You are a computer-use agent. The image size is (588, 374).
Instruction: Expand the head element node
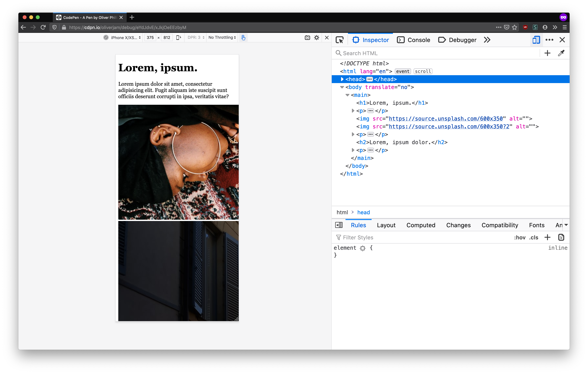click(x=342, y=79)
